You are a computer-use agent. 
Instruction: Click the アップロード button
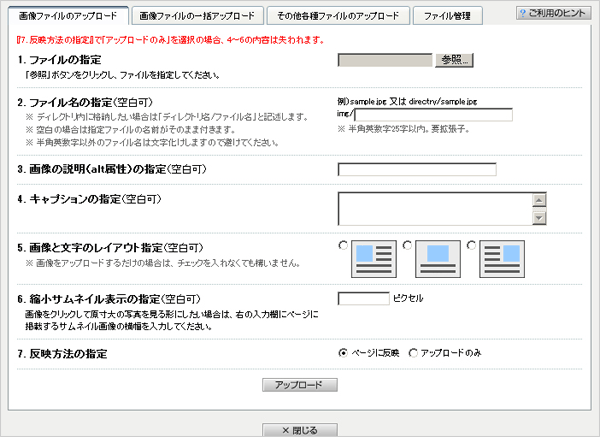pyautogui.click(x=300, y=385)
